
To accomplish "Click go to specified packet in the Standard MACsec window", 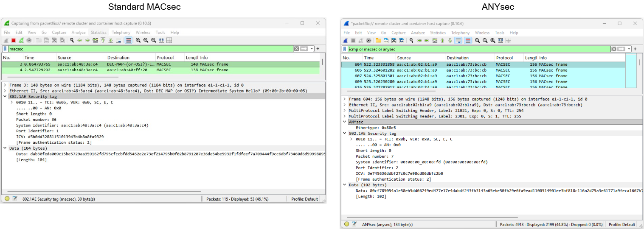I will tap(95, 40).
